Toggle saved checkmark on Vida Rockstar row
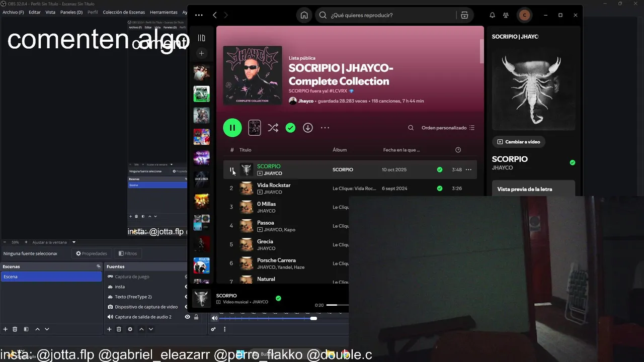Viewport: 644px width, 362px height. 440,188
